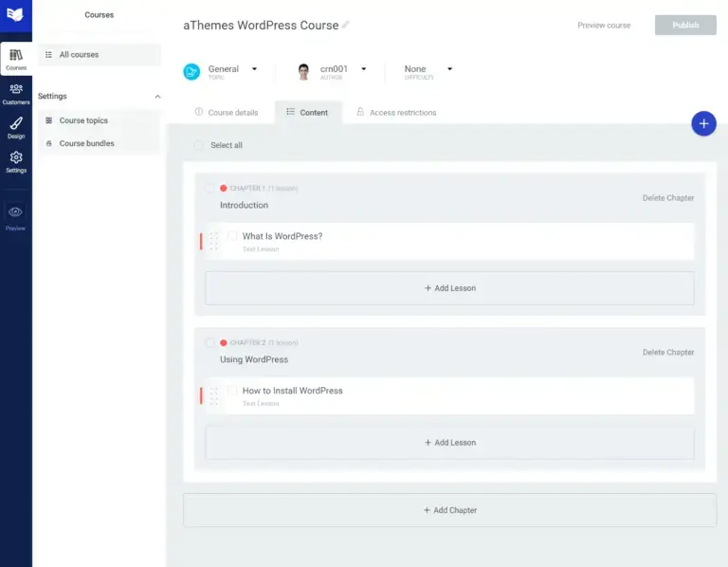Click the blue plus floating button
The width and height of the screenshot is (728, 567).
click(x=703, y=123)
